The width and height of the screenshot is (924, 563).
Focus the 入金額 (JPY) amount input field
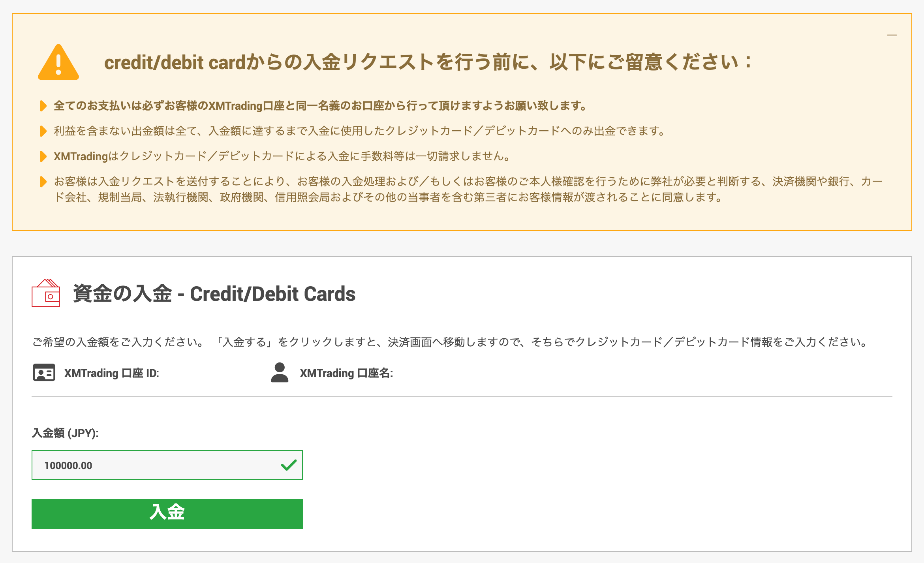[158, 465]
